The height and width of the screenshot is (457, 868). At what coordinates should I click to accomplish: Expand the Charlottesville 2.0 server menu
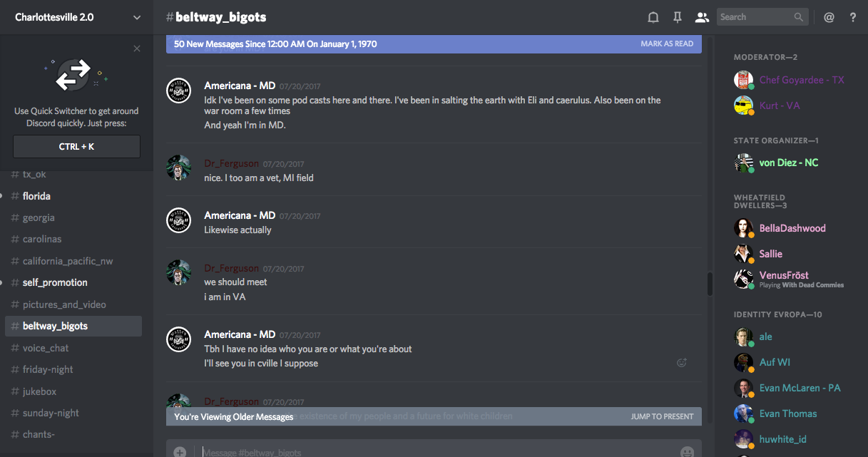point(137,17)
